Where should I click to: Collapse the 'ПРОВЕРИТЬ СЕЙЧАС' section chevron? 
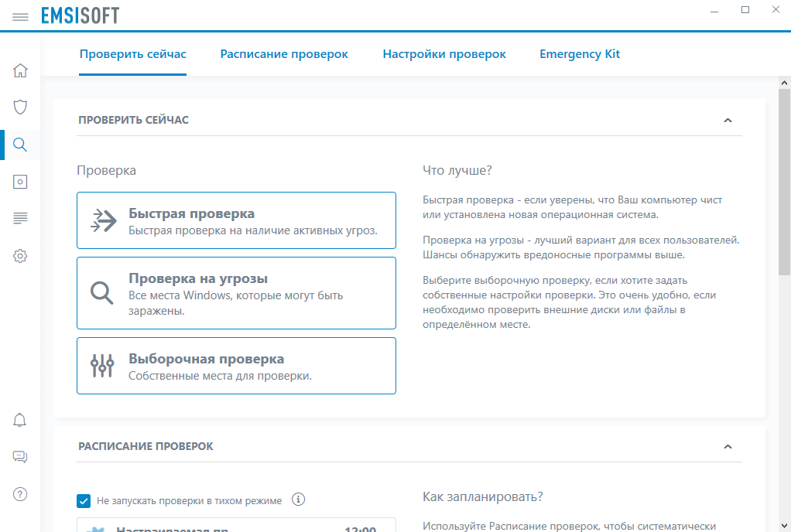pyautogui.click(x=727, y=120)
